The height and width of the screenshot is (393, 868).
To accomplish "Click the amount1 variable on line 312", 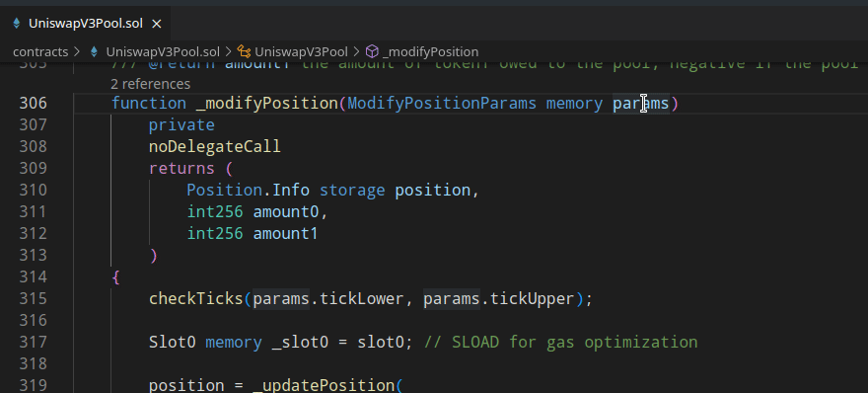I will (286, 233).
